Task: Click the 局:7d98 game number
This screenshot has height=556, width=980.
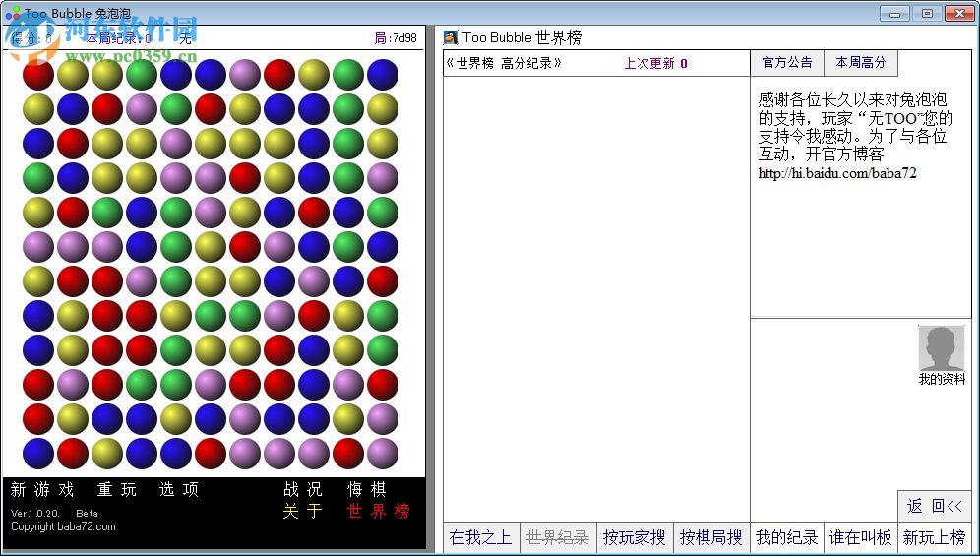Action: pyautogui.click(x=395, y=38)
